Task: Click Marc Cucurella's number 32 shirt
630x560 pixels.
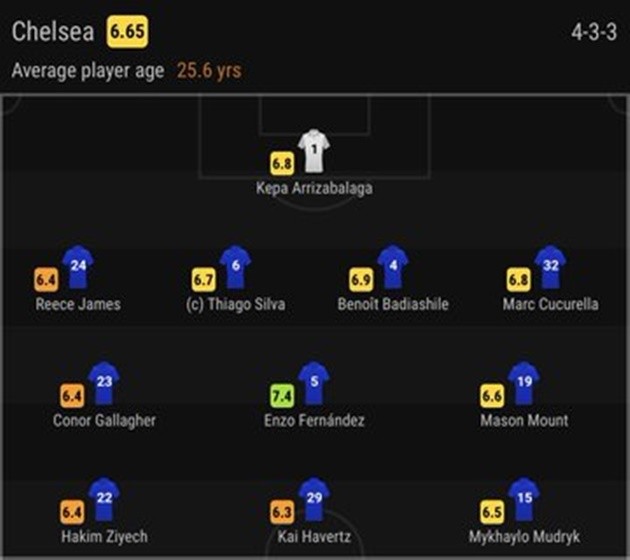Action: [550, 266]
